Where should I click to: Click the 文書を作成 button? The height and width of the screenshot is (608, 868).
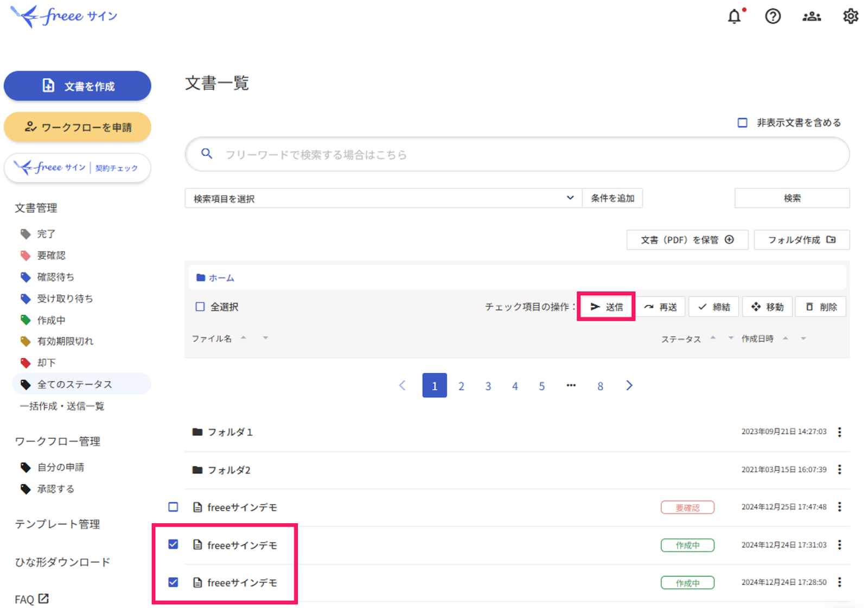pyautogui.click(x=78, y=86)
